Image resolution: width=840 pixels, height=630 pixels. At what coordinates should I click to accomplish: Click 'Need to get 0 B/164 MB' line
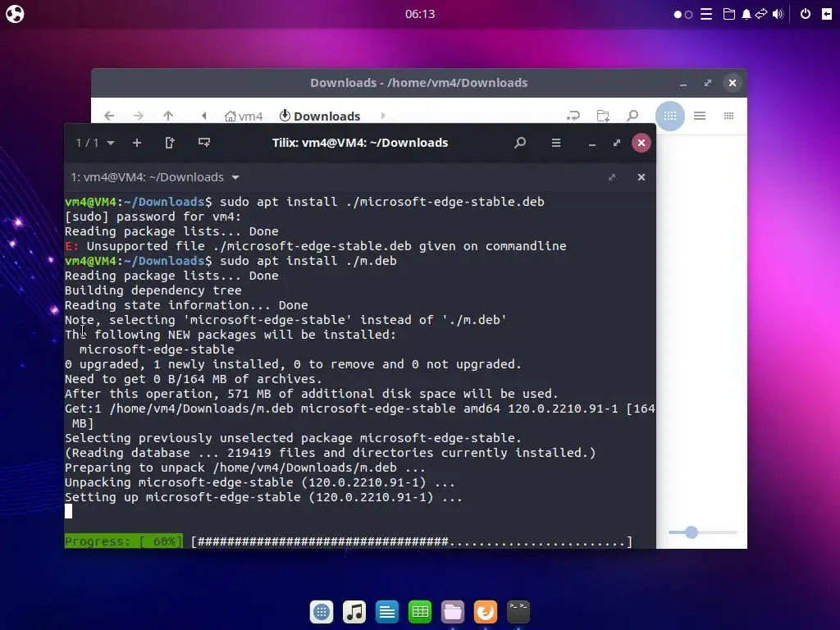pos(194,379)
